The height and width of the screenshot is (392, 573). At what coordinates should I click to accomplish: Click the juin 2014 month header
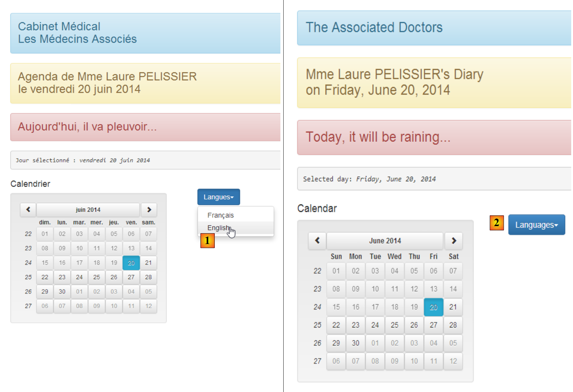(88, 210)
